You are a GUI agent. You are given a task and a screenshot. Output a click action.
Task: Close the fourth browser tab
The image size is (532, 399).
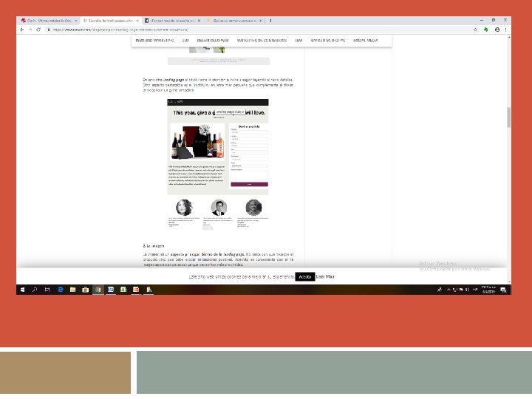coord(261,21)
